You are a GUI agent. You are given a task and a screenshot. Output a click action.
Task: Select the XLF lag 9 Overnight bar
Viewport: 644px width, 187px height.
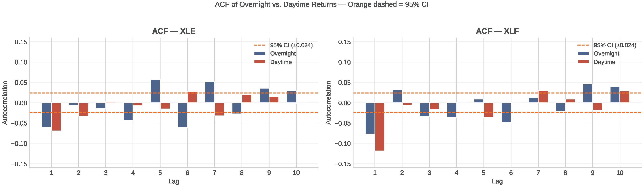coord(588,93)
